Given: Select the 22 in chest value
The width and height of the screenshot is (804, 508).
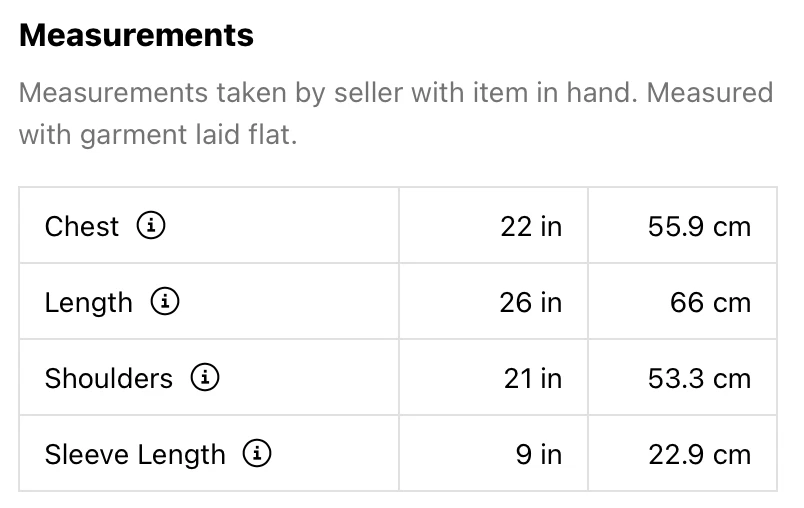Looking at the screenshot, I should coord(531,226).
